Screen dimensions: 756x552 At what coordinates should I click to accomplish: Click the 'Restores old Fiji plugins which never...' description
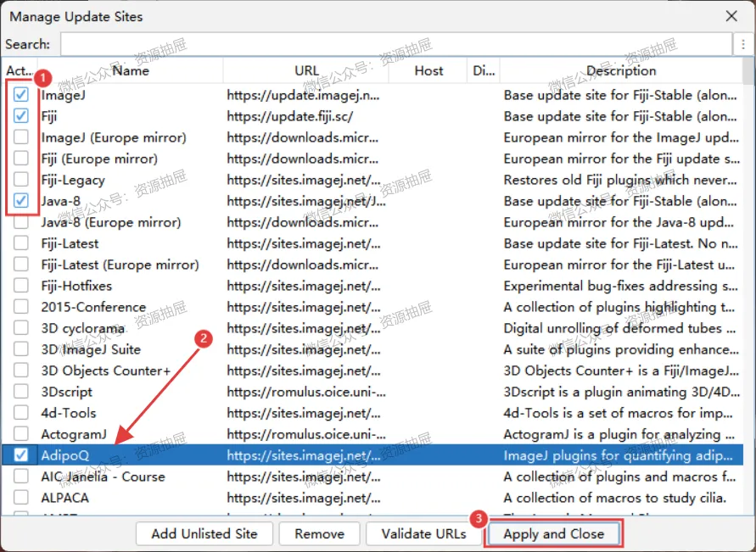(x=621, y=180)
